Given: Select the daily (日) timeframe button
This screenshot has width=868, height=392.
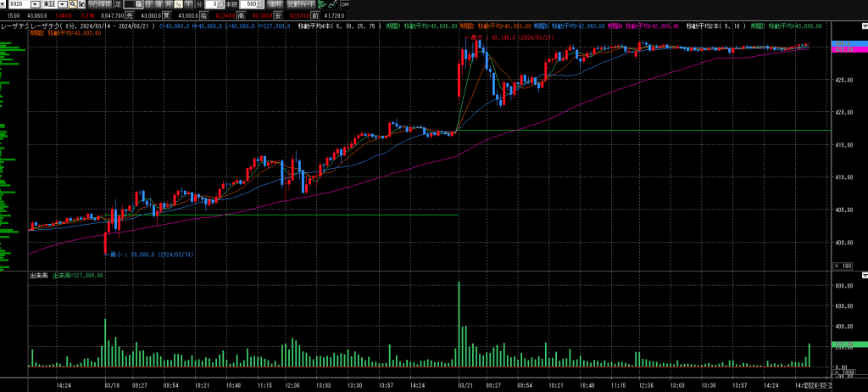Looking at the screenshot, I should click(x=148, y=4).
